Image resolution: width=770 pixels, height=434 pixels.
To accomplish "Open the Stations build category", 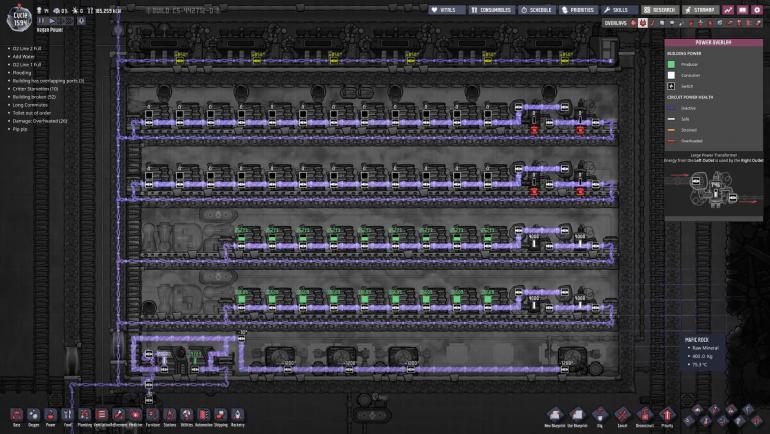I will pyautogui.click(x=169, y=416).
